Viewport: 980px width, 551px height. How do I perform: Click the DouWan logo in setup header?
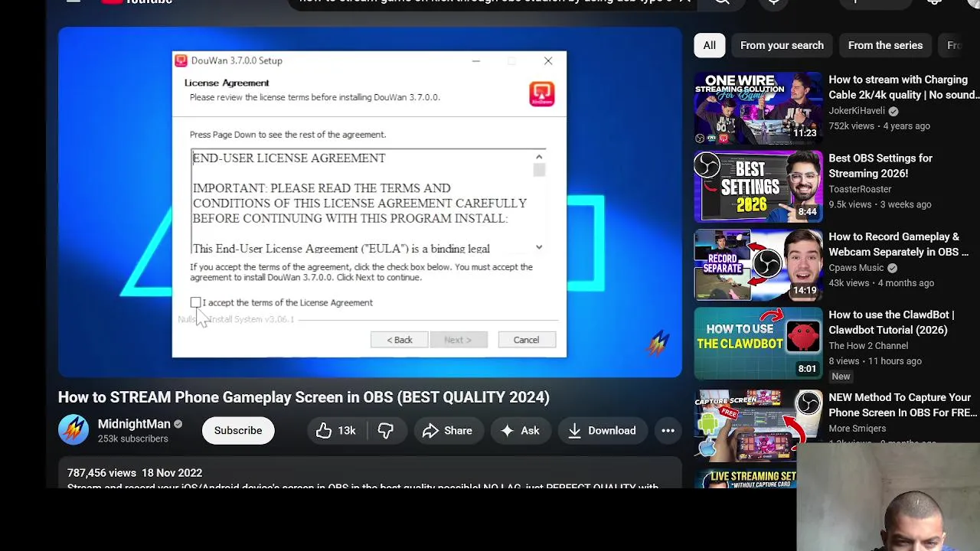click(542, 93)
